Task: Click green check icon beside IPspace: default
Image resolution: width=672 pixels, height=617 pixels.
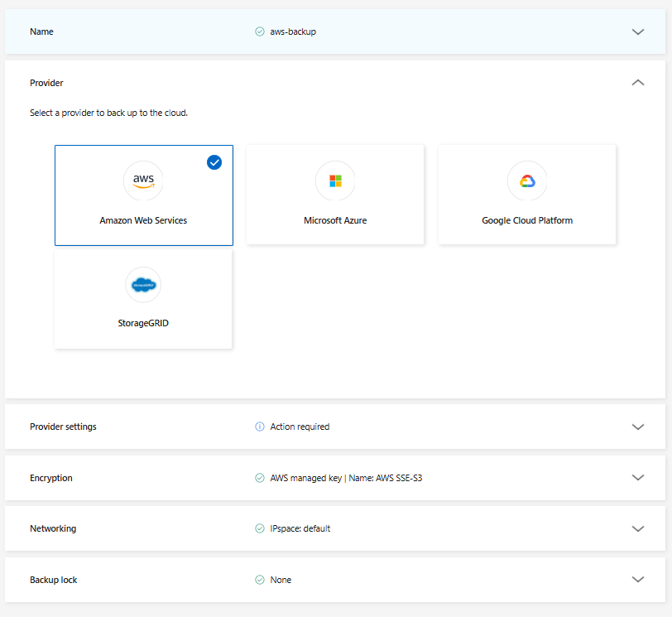Action: [260, 528]
